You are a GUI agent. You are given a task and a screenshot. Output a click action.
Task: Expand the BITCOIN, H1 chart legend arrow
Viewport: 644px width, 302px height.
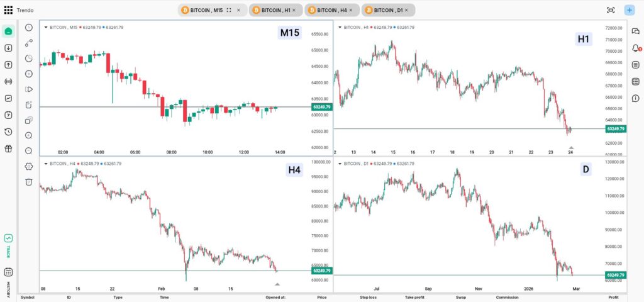(x=340, y=27)
